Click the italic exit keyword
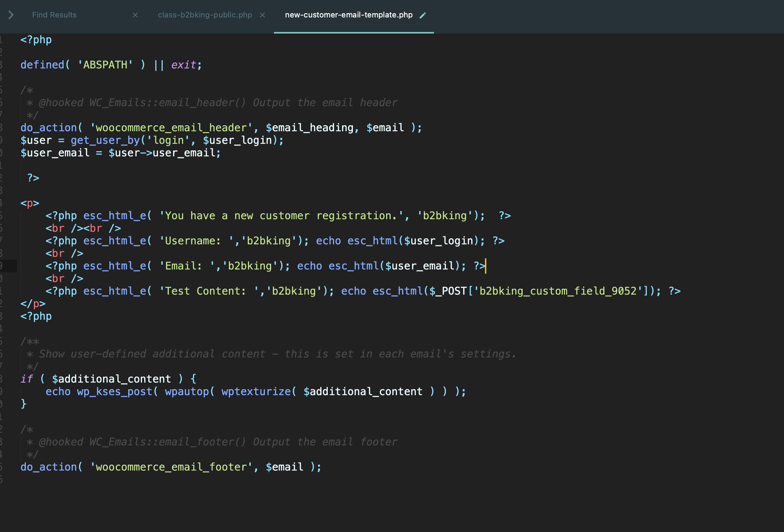This screenshot has height=532, width=784. (183, 65)
